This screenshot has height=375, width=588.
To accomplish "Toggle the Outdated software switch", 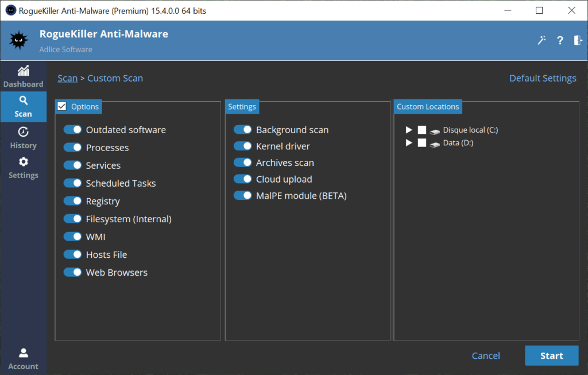I will 73,130.
